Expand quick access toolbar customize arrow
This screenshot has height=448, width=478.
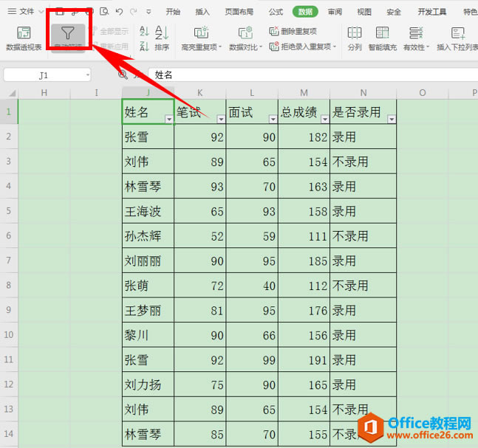click(148, 13)
